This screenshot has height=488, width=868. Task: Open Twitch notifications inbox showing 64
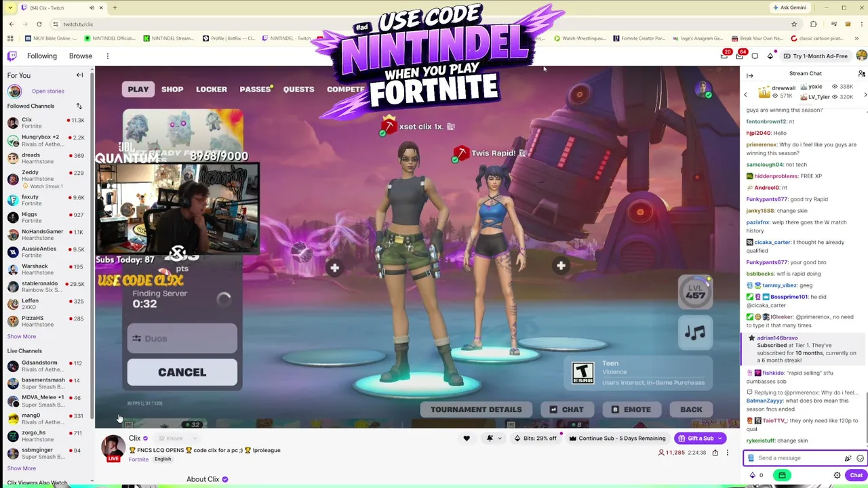pos(740,56)
